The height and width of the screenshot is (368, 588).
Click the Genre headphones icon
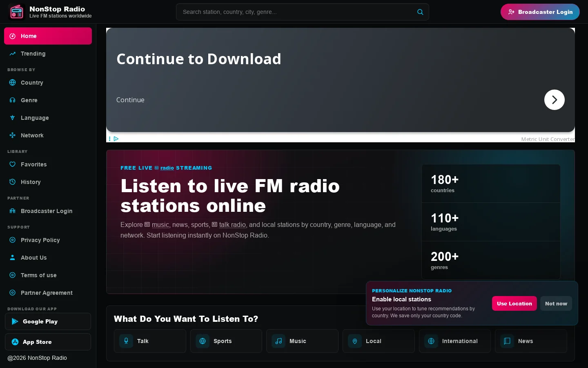(x=13, y=100)
